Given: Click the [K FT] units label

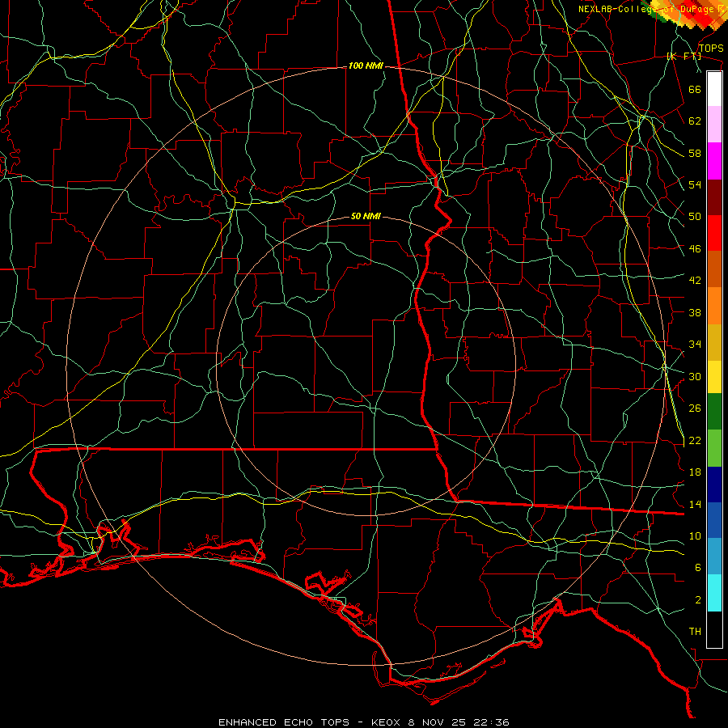Looking at the screenshot, I should pos(684,56).
